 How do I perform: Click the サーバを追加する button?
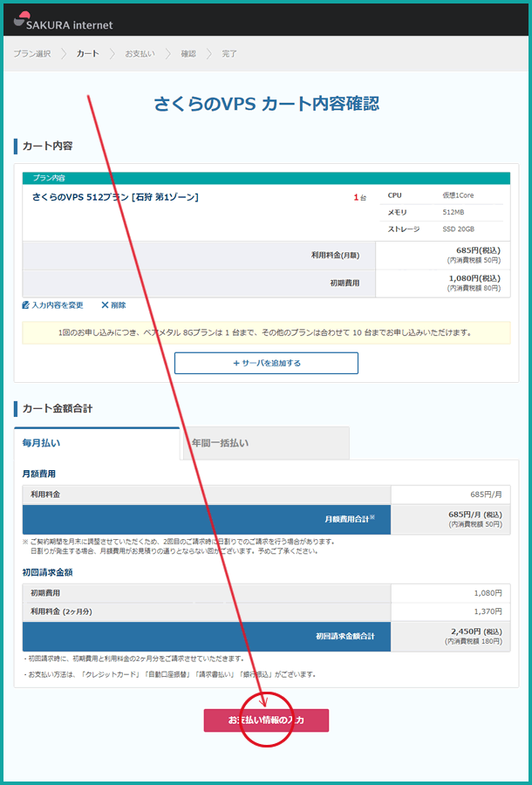[266, 363]
